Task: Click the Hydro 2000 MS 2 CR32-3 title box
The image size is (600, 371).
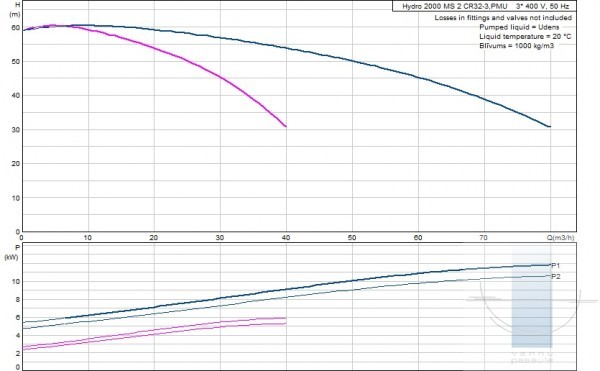Action: [x=484, y=6]
